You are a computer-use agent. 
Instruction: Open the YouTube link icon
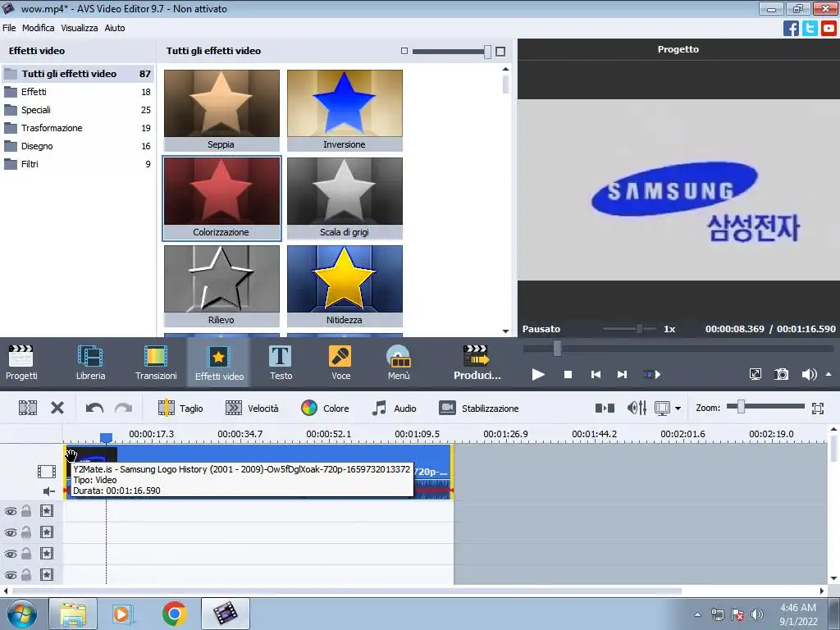[829, 29]
